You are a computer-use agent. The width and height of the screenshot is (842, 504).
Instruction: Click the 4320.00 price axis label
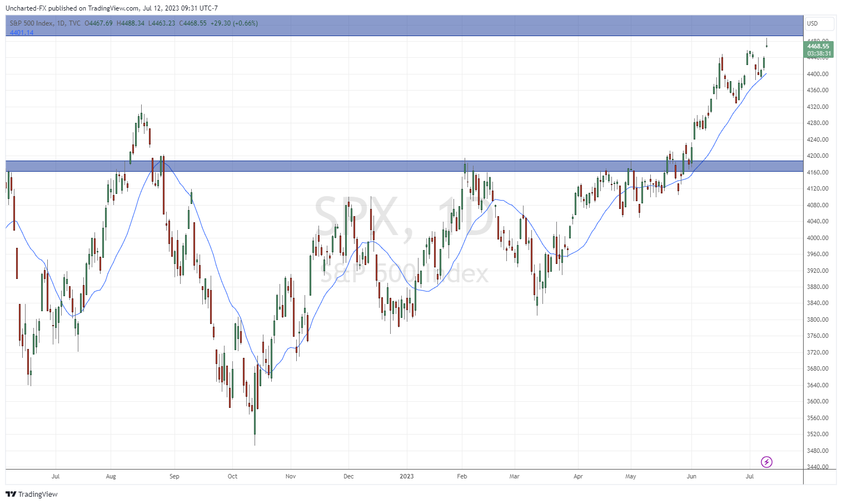(818, 107)
